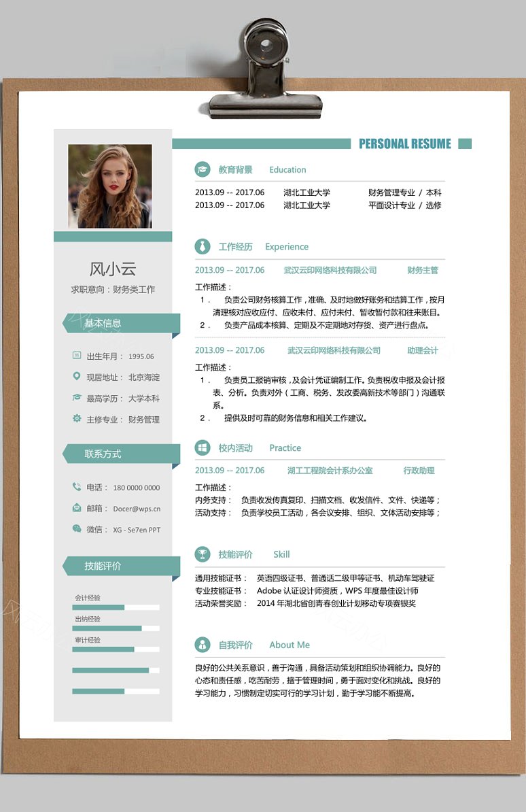Viewport: 526px width, 812px height.
Task: Click the 活动荣誉奖励 label
Action: click(221, 604)
